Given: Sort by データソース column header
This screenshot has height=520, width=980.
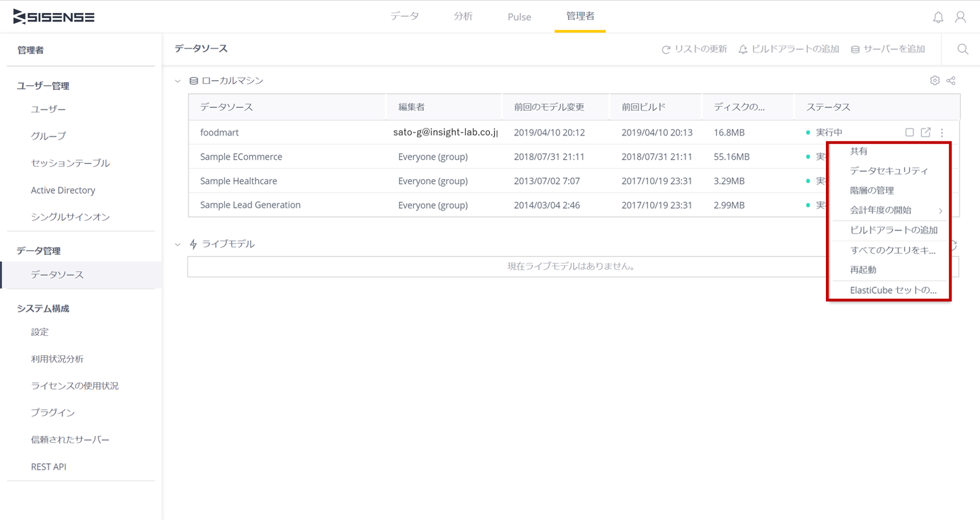Looking at the screenshot, I should coord(288,107).
